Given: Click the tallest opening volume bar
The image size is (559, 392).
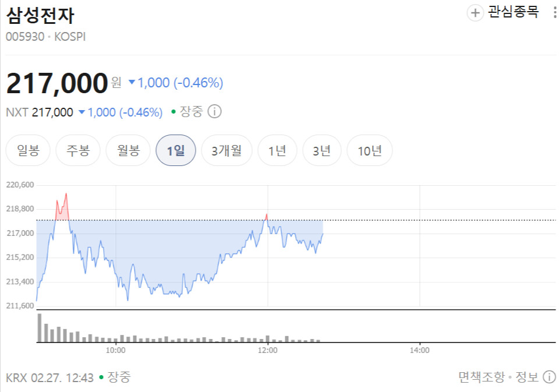Looking at the screenshot, I should [x=40, y=327].
